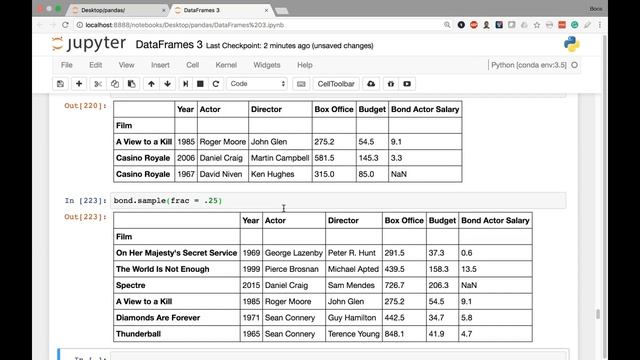
Task: Copy selected cells icon
Action: (115, 84)
